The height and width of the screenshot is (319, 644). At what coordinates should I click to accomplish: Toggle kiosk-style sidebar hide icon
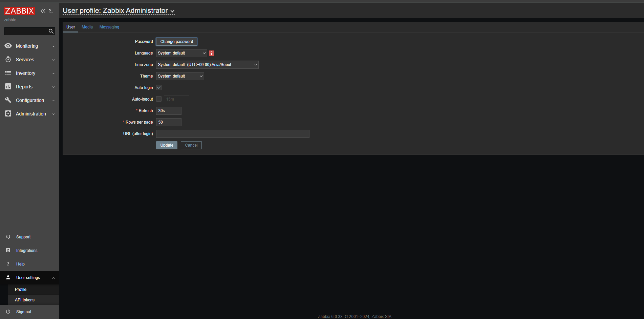coord(51,11)
